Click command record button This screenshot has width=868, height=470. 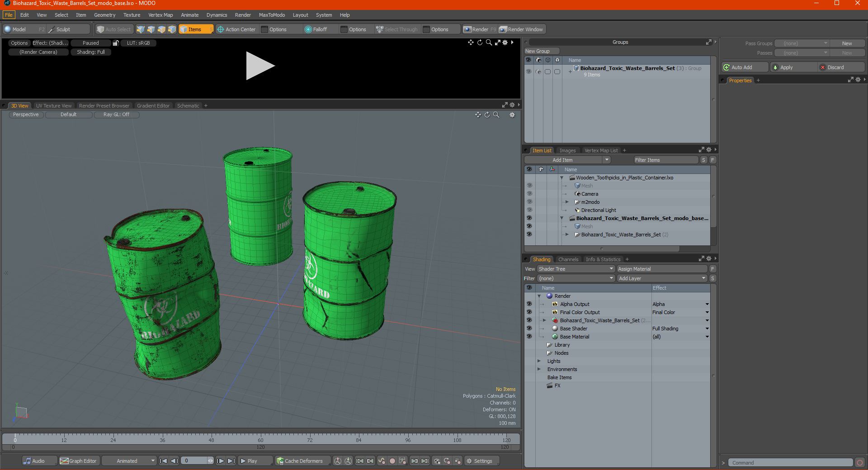(860, 463)
